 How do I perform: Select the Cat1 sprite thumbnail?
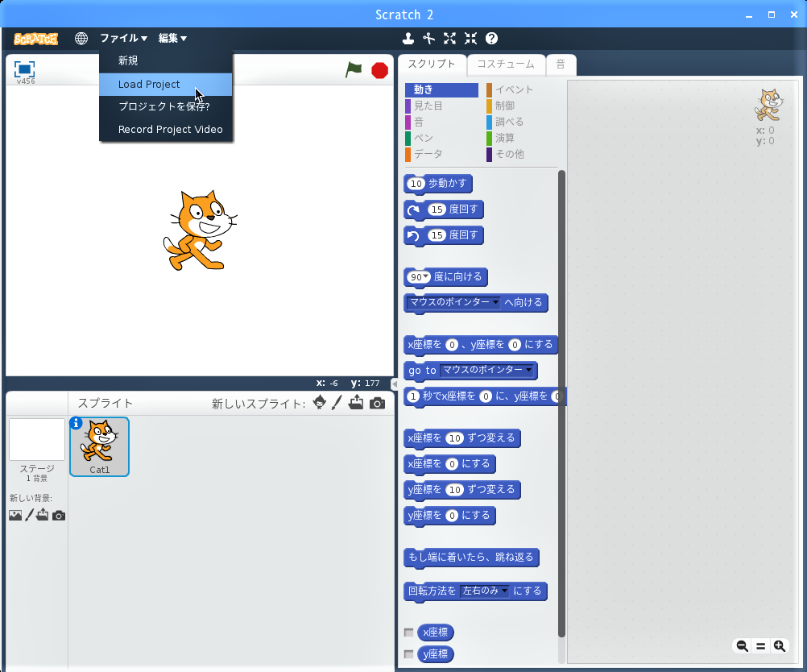point(99,446)
